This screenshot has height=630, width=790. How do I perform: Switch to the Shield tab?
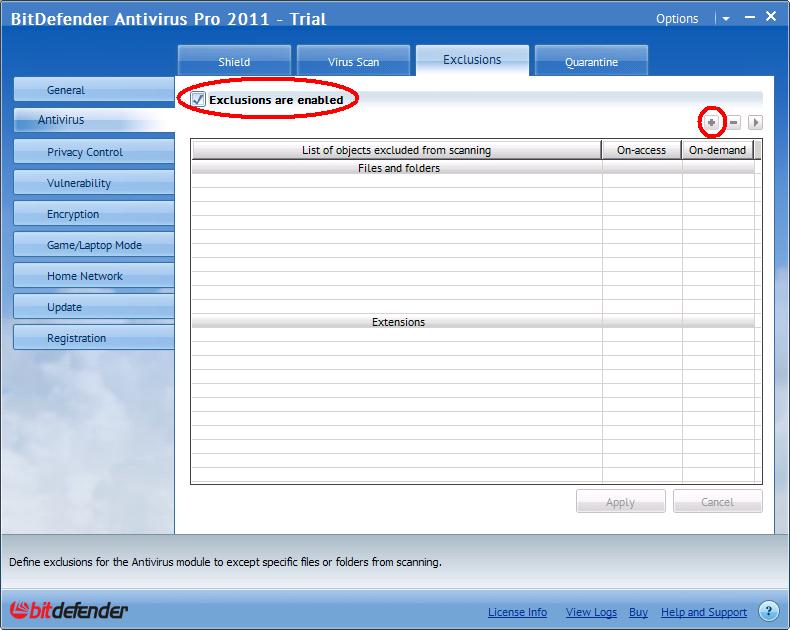[x=234, y=62]
